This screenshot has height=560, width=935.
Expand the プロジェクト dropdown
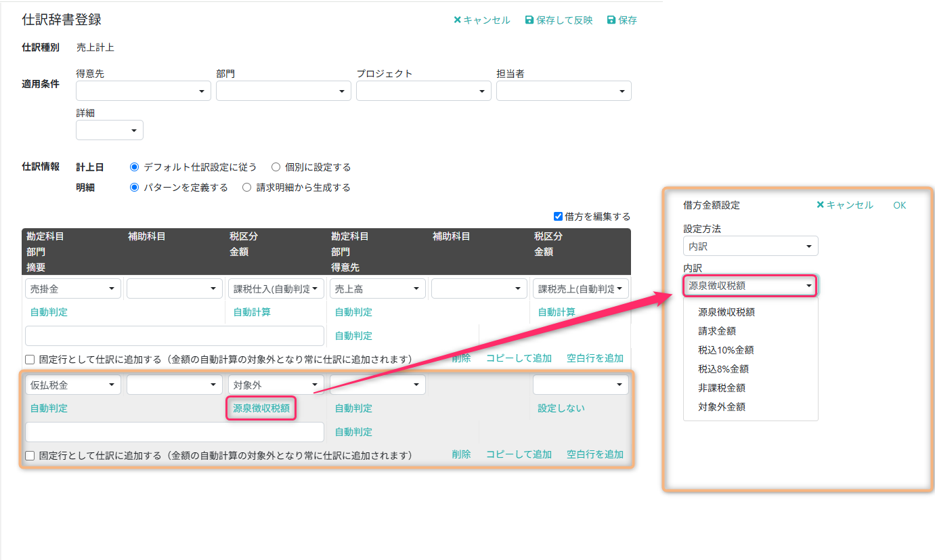423,91
